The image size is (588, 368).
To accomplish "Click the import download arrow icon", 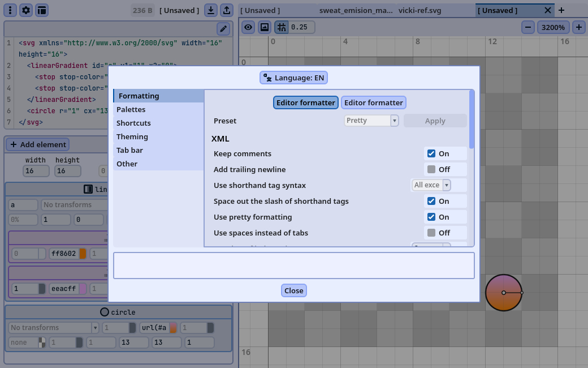I will 210,10.
